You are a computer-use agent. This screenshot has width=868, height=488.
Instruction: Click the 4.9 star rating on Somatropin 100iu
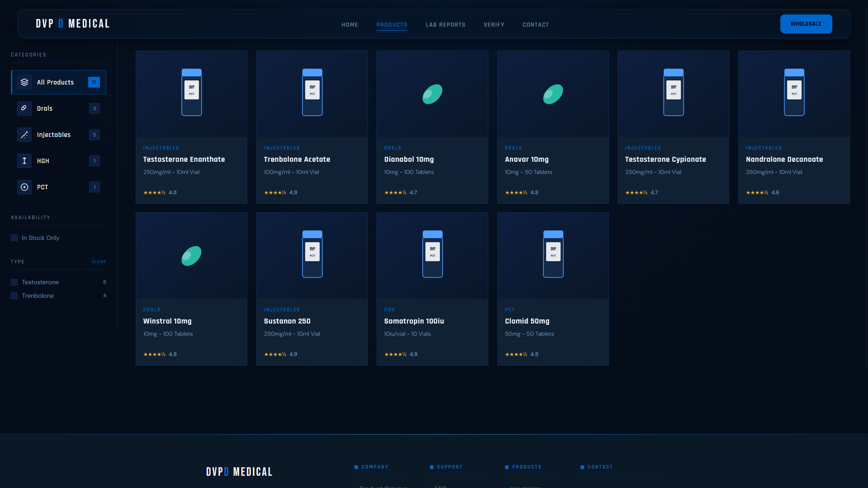tap(401, 354)
